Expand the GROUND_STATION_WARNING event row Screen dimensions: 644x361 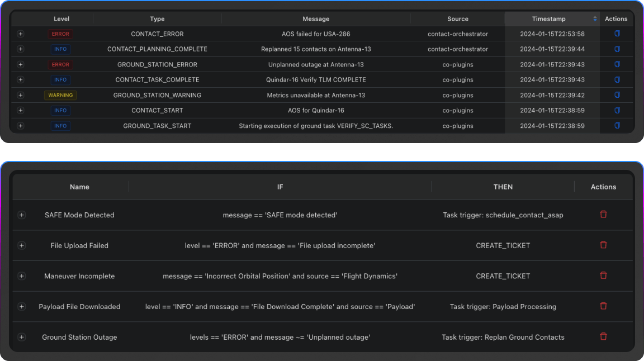[x=21, y=96]
